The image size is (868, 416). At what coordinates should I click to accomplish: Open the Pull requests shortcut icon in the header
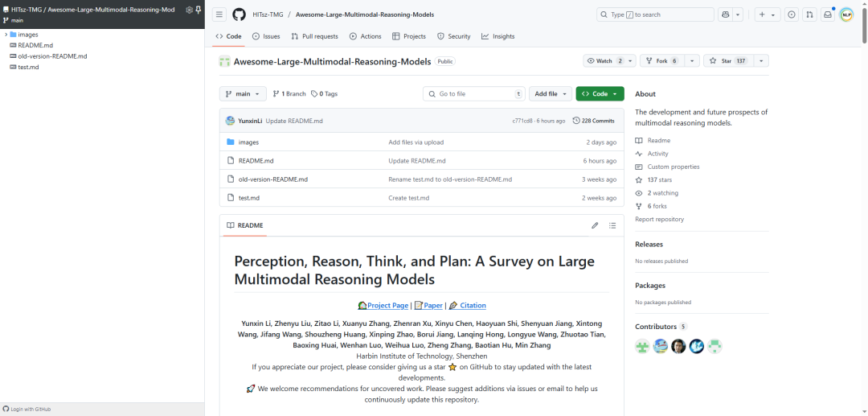810,14
